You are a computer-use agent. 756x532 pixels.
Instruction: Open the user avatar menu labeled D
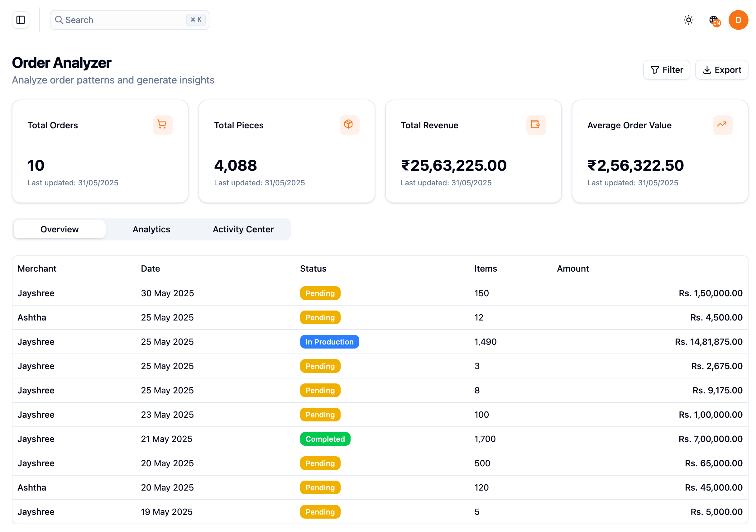tap(738, 20)
